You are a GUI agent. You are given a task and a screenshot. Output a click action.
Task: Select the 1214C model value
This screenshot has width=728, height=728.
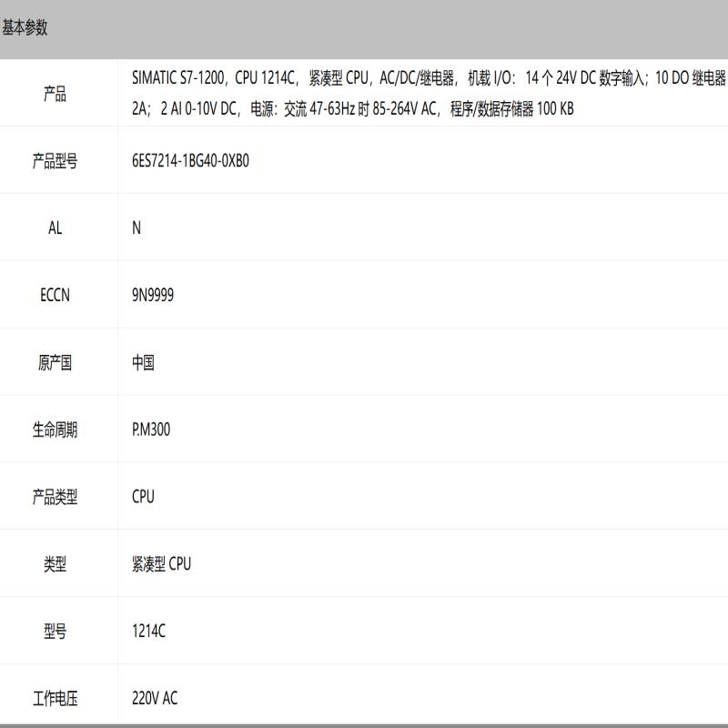148,632
